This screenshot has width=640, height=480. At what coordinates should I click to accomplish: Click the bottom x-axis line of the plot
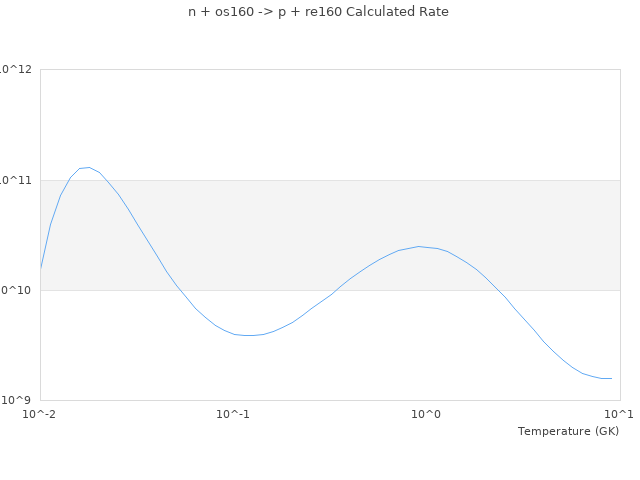pos(330,400)
